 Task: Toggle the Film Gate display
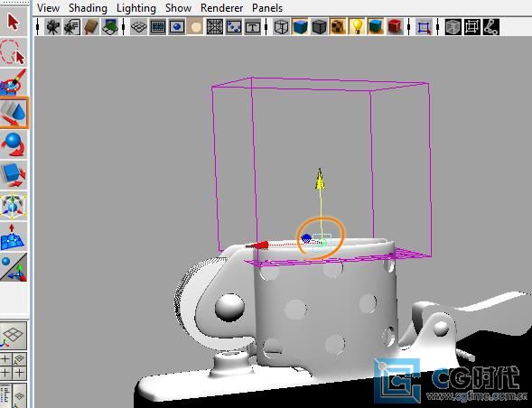click(x=158, y=27)
